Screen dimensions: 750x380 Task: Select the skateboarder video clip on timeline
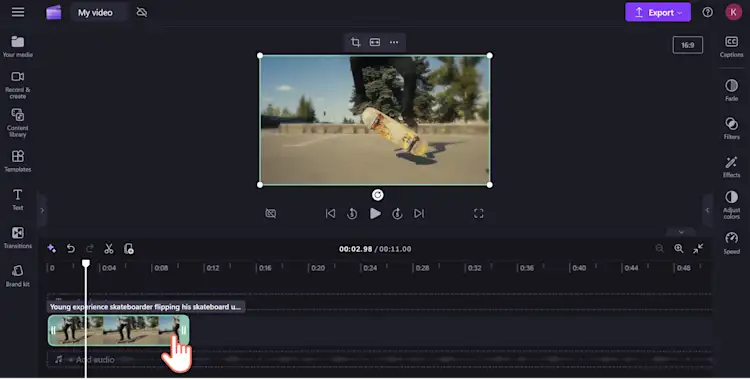(119, 330)
